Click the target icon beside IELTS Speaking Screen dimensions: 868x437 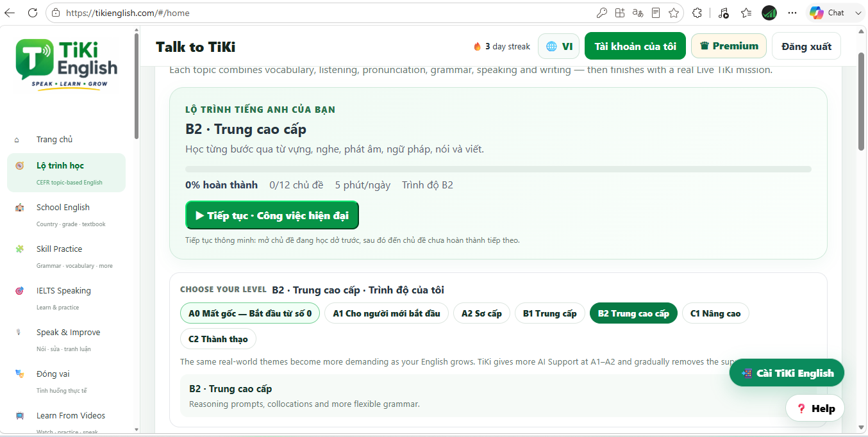click(20, 290)
